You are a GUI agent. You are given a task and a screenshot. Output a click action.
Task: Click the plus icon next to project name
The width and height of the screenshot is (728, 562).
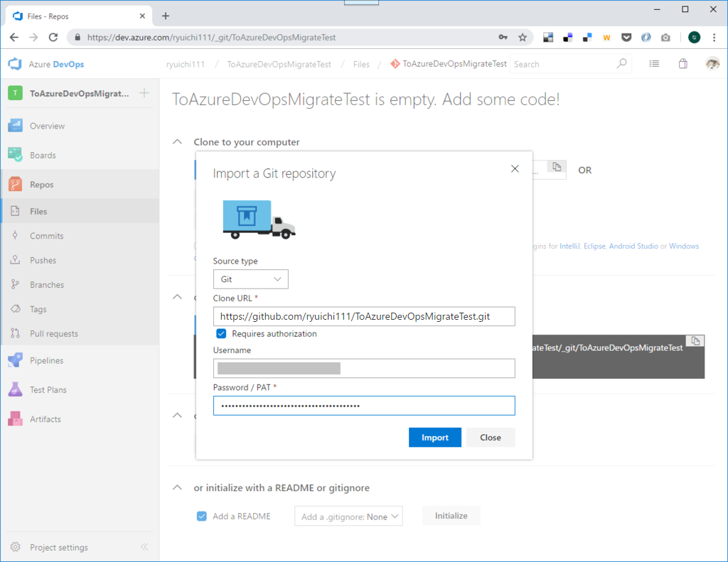coord(144,93)
